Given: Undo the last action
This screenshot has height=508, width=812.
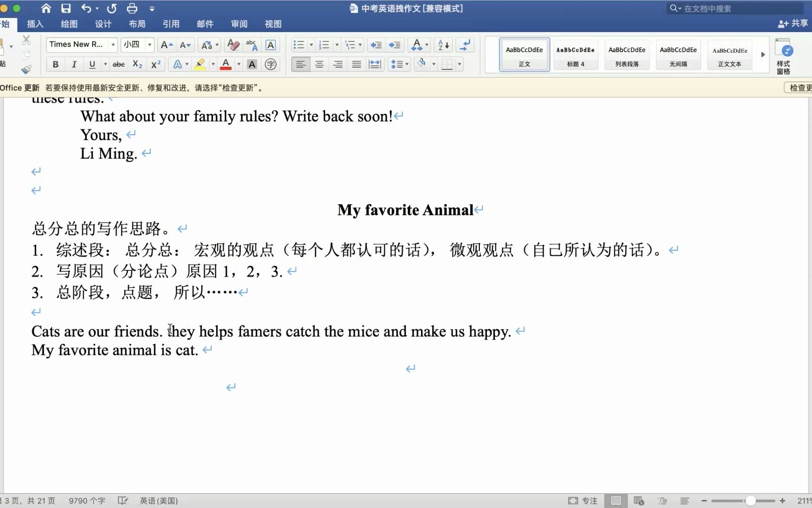Looking at the screenshot, I should pos(86,8).
